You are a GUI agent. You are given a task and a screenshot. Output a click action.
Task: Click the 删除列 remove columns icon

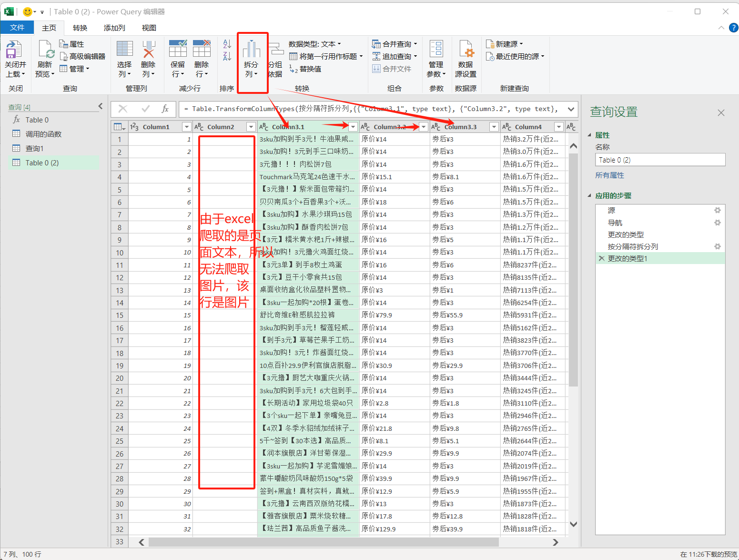(x=148, y=49)
